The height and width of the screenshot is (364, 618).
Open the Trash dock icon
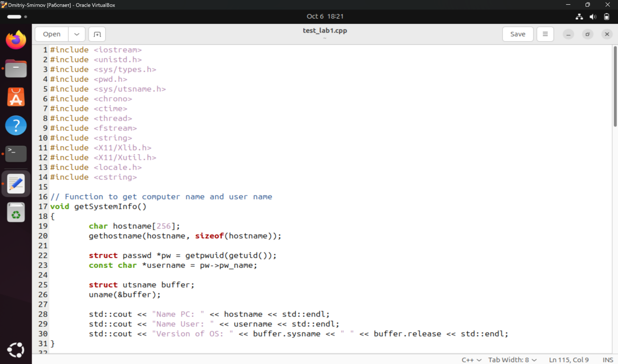[x=16, y=212]
